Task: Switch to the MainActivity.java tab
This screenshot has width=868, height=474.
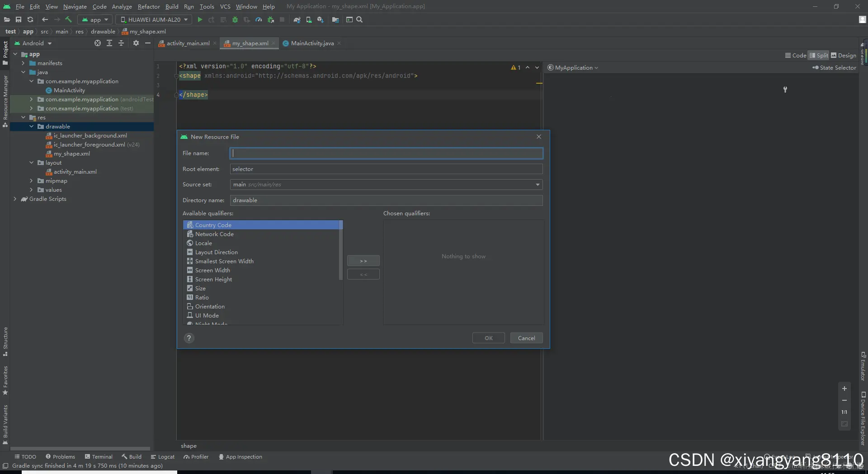Action: pos(312,43)
